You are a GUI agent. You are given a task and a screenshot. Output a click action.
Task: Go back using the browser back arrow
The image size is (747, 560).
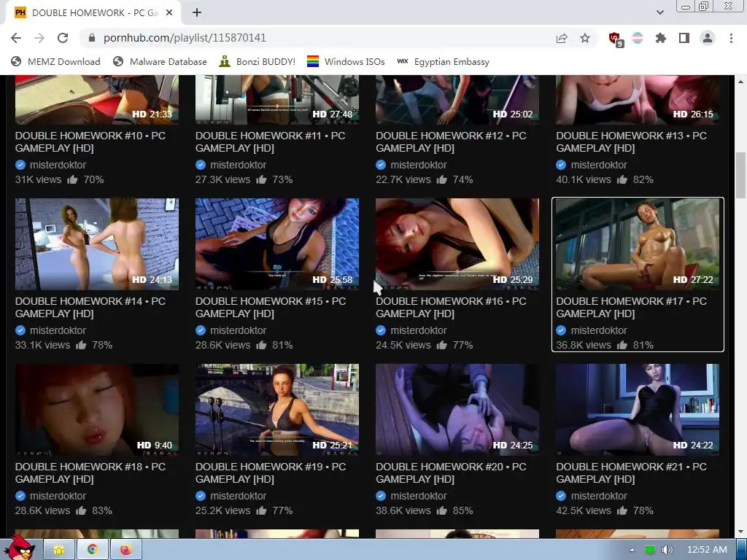point(16,38)
